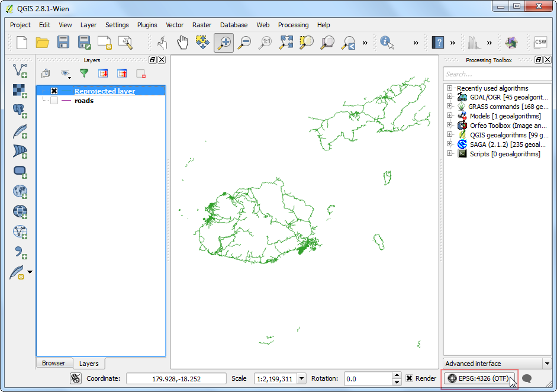Filter the legend with the funnel icon
557x392 pixels.
coord(84,73)
